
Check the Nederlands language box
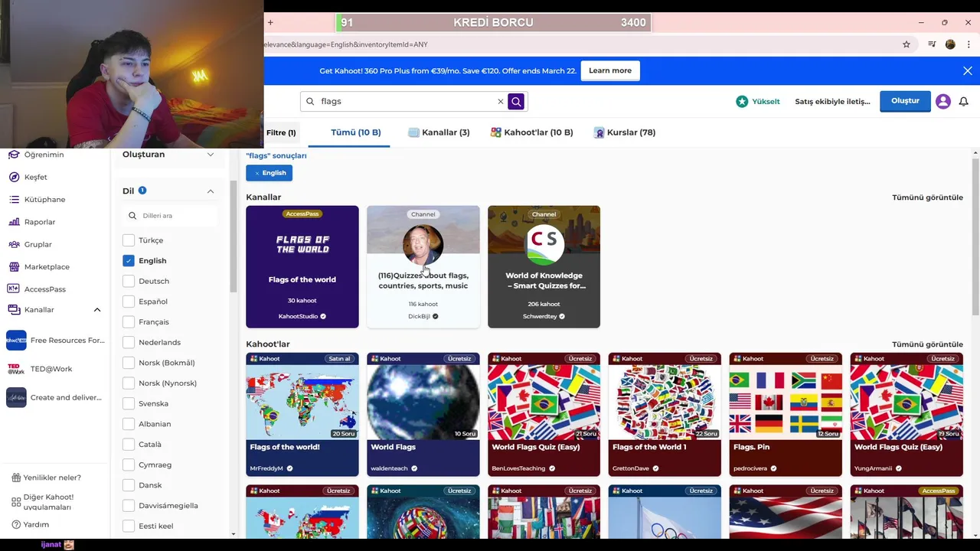pyautogui.click(x=129, y=342)
